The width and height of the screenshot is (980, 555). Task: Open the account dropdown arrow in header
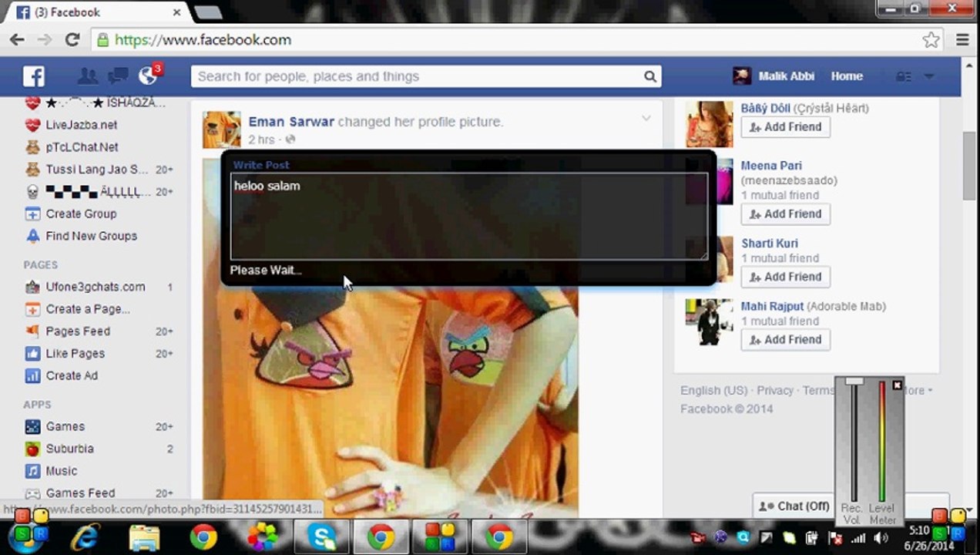tap(928, 76)
